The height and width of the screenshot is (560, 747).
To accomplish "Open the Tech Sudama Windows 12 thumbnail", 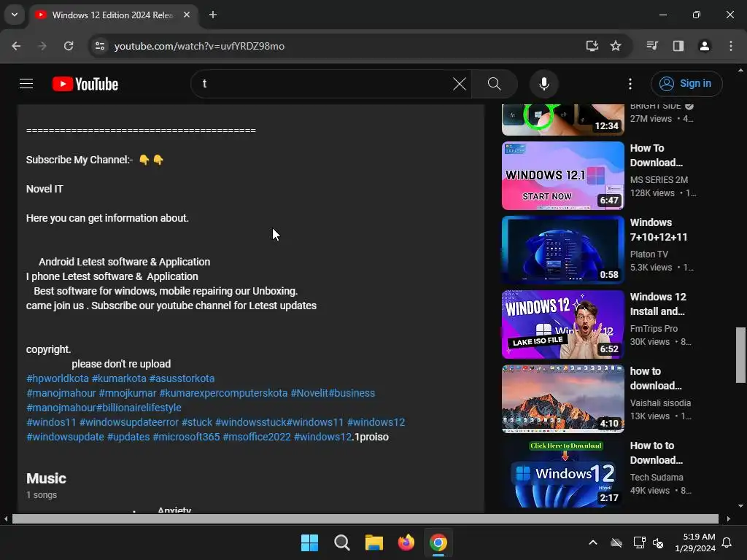I will [x=562, y=472].
